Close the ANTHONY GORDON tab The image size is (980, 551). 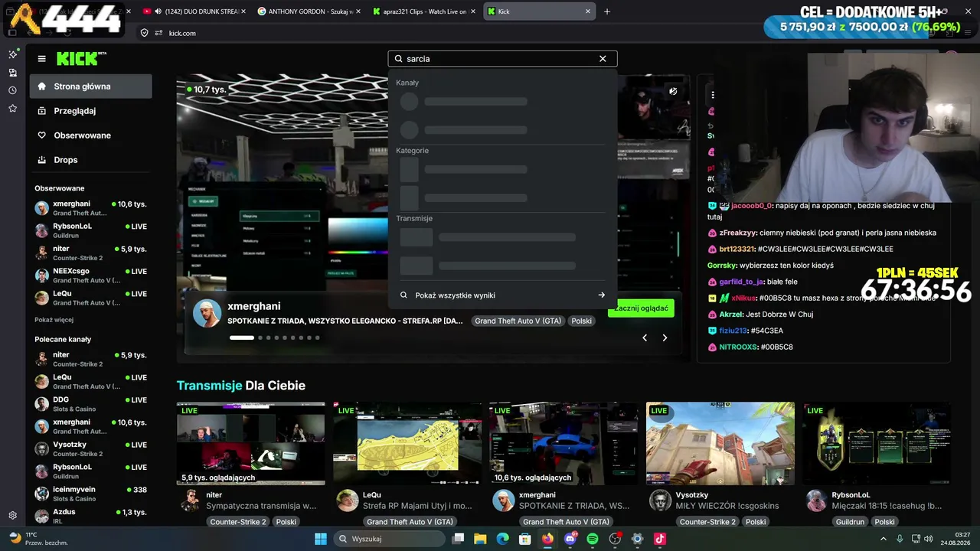coord(358,11)
